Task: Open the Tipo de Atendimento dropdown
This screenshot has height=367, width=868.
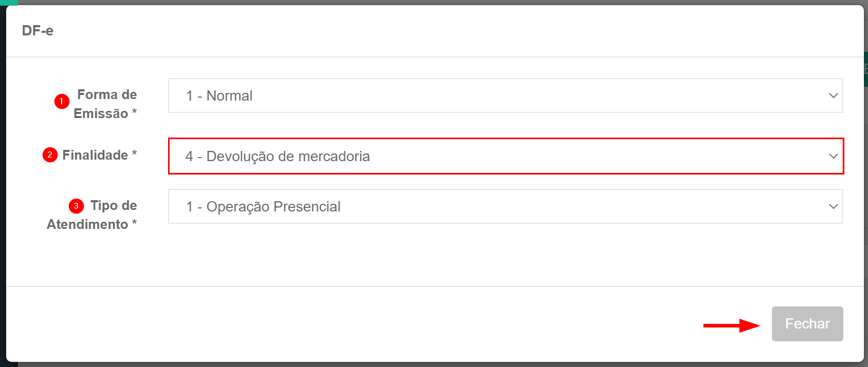Action: pyautogui.click(x=505, y=206)
